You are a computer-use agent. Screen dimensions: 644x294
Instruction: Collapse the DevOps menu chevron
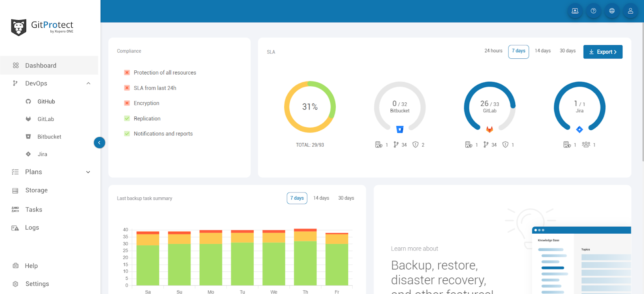(89, 83)
